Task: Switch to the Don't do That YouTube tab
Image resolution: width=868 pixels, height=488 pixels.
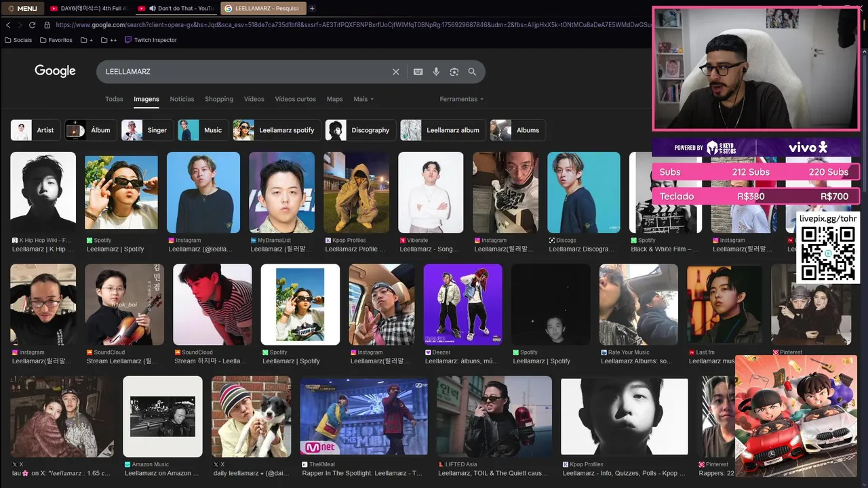Action: coord(176,8)
